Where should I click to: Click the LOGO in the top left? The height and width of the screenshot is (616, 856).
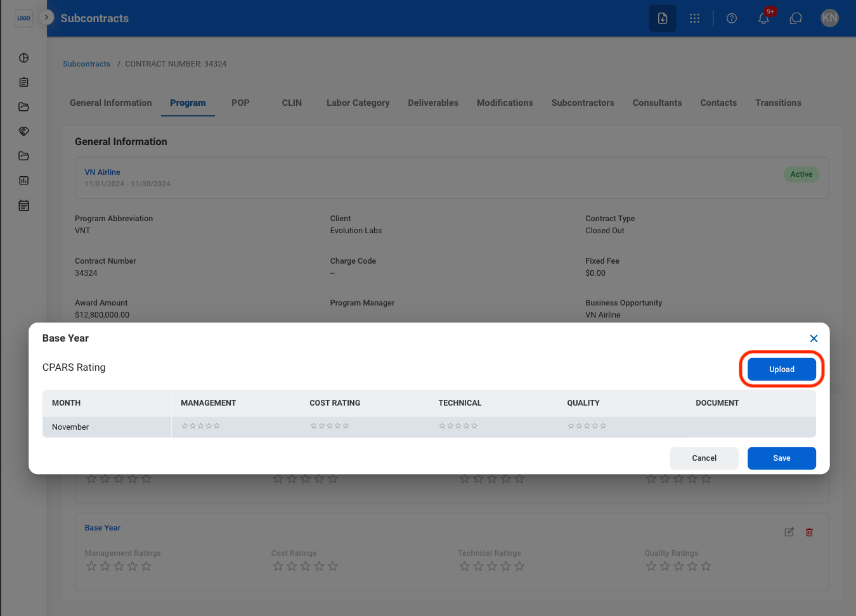pyautogui.click(x=23, y=18)
